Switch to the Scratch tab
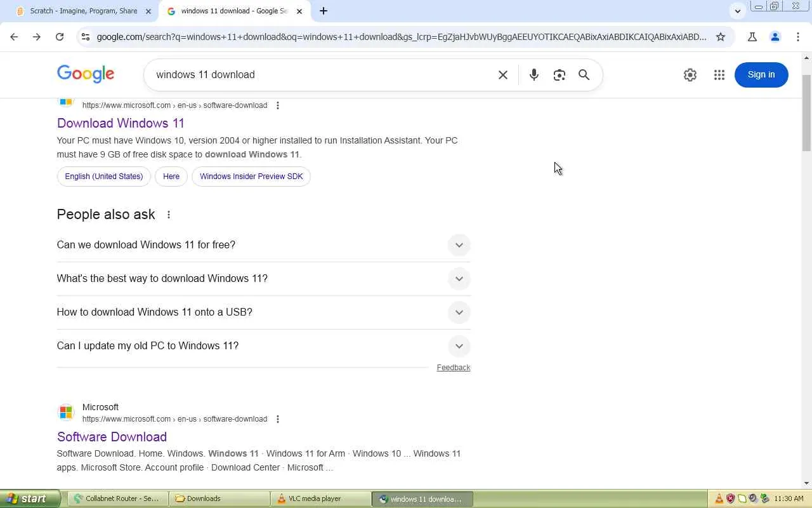Screen dimensions: 812x508 (84, 11)
